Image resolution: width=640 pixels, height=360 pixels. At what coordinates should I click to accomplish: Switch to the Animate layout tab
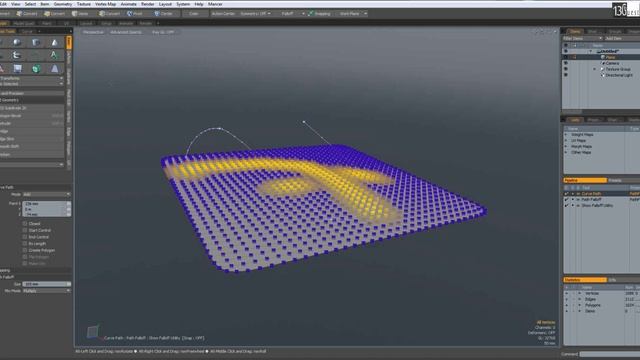coord(126,23)
